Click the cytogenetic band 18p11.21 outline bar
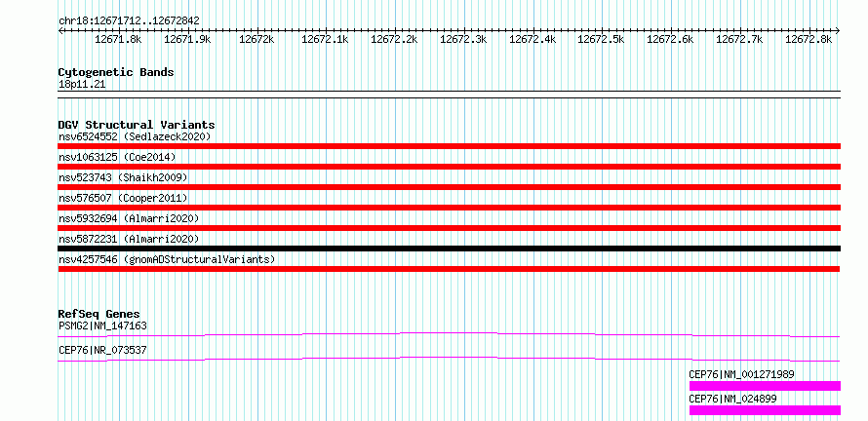Image resolution: width=868 pixels, height=421 pixels. pos(450,95)
